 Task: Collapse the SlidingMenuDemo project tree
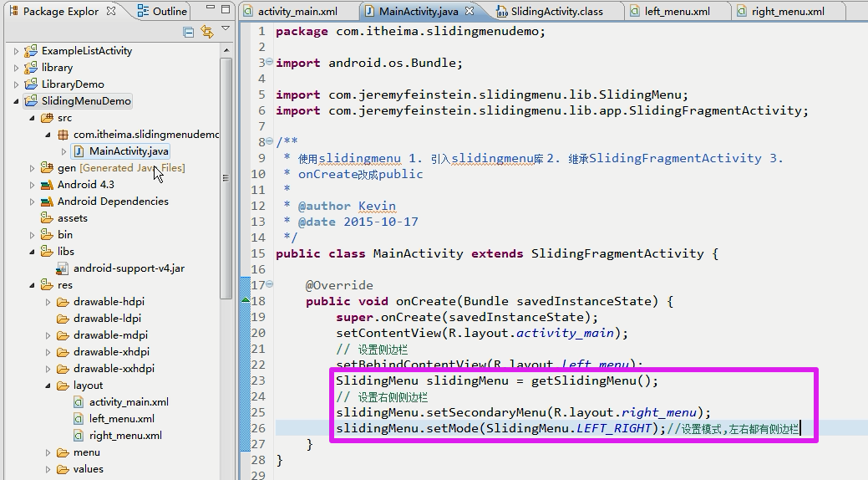coord(16,101)
